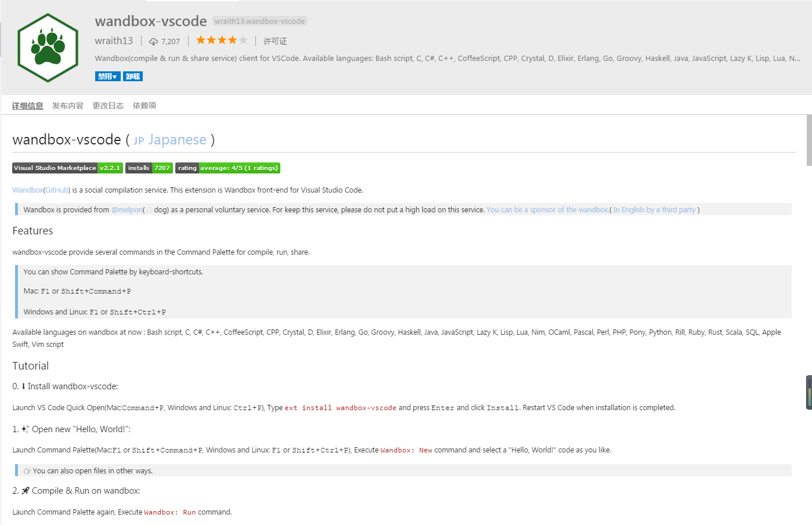Click the pointing hand emoji icon
Image resolution: width=812 pixels, height=525 pixels.
pyautogui.click(x=27, y=471)
